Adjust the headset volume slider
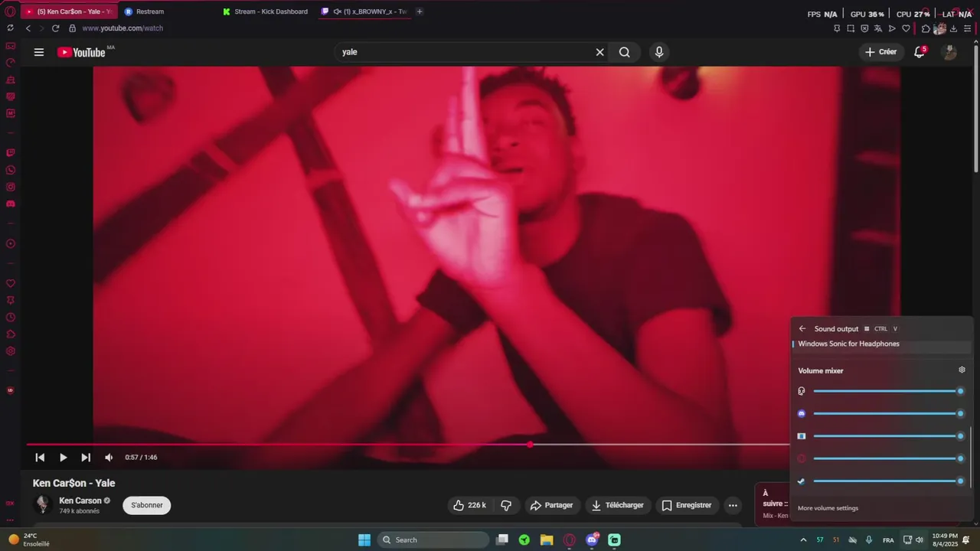Viewport: 980px width, 551px height. point(887,391)
